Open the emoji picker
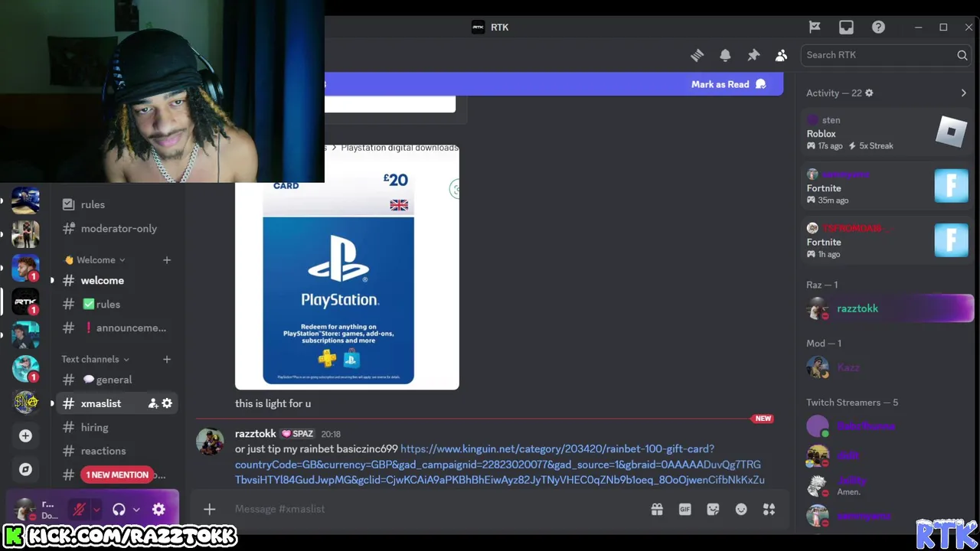This screenshot has width=980, height=551. coord(741,509)
